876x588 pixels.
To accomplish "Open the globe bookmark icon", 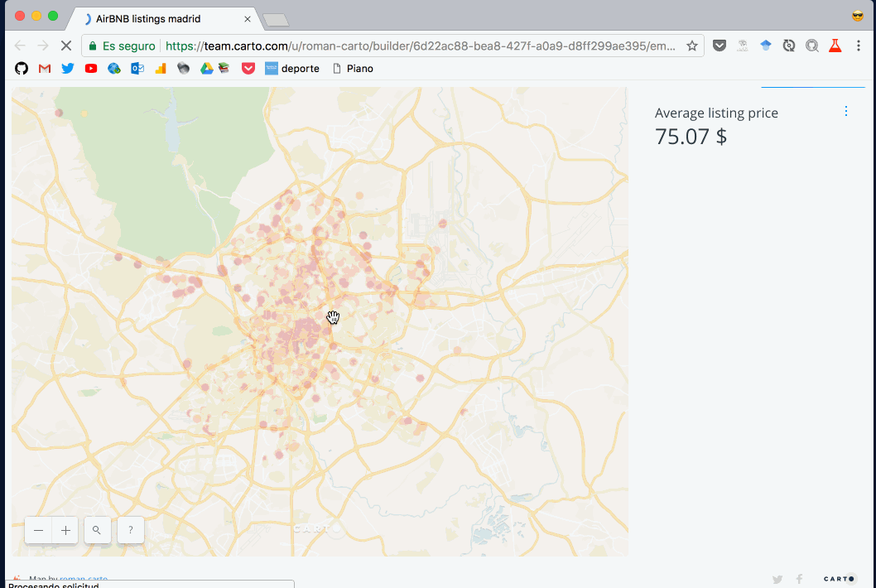I will coord(114,68).
